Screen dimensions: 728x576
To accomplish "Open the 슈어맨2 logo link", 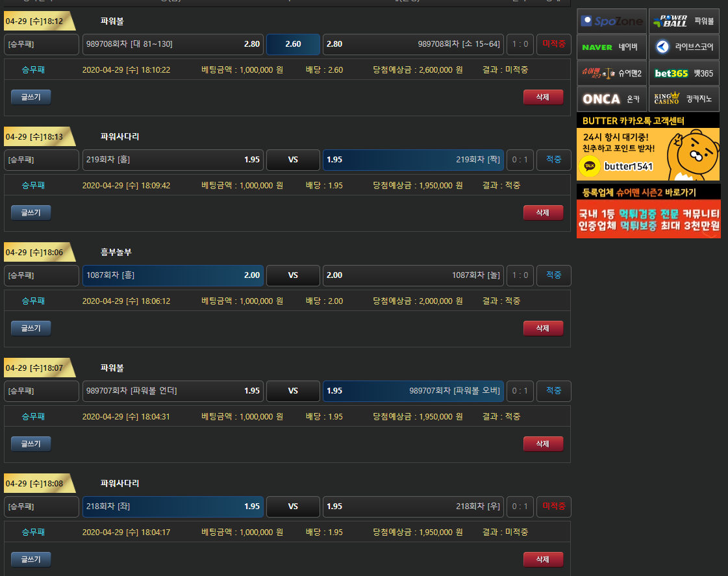I will pos(612,73).
